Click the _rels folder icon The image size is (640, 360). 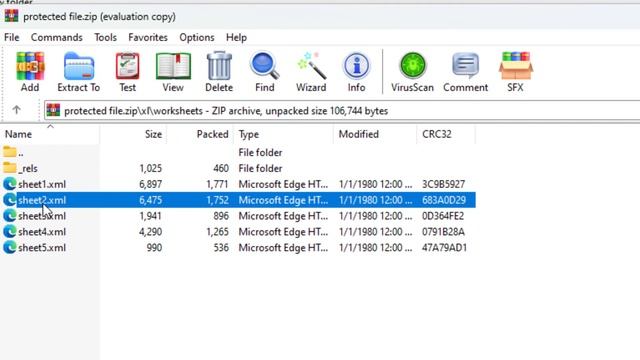[x=10, y=167]
